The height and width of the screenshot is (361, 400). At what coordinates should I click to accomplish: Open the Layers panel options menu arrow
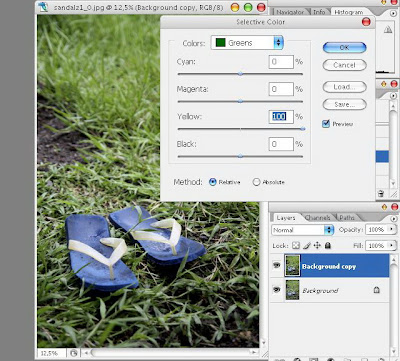tap(393, 218)
